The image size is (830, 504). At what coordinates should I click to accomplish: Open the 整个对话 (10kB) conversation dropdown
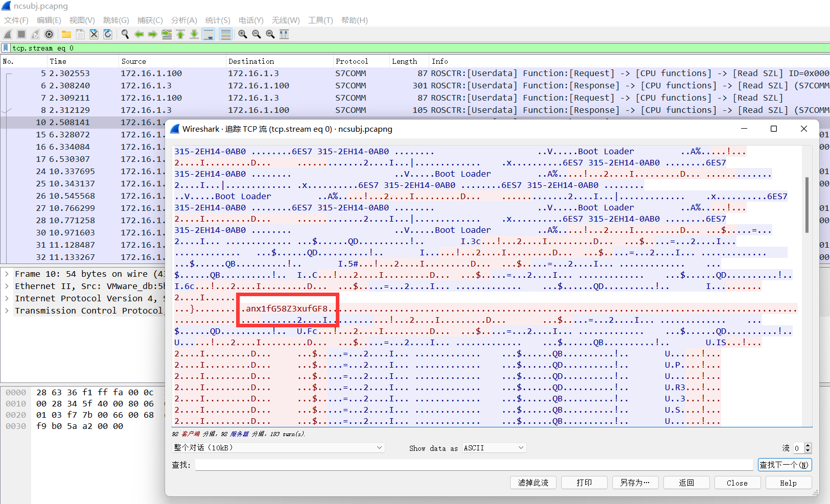pyautogui.click(x=278, y=448)
